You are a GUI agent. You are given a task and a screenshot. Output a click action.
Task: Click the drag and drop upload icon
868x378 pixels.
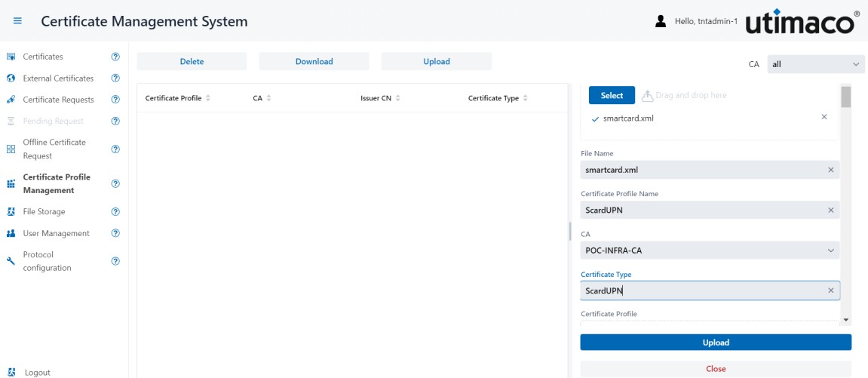pos(647,96)
